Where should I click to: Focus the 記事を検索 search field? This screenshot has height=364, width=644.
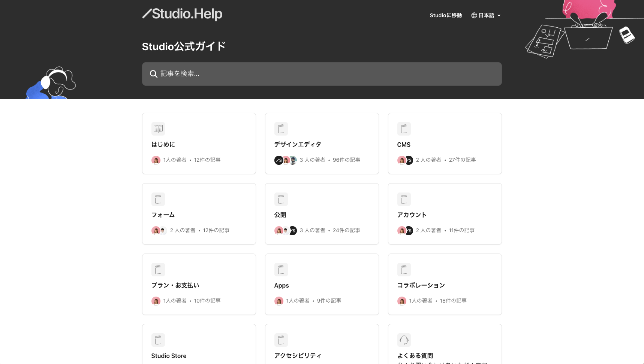[322, 74]
